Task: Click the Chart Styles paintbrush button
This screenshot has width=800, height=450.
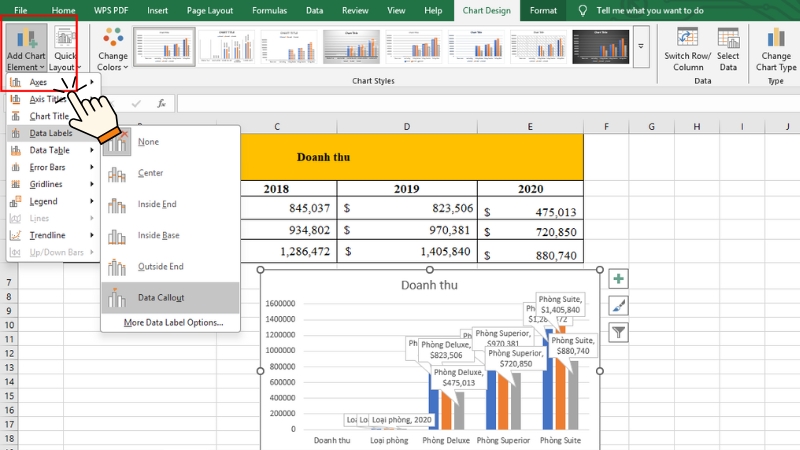Action: [x=618, y=306]
